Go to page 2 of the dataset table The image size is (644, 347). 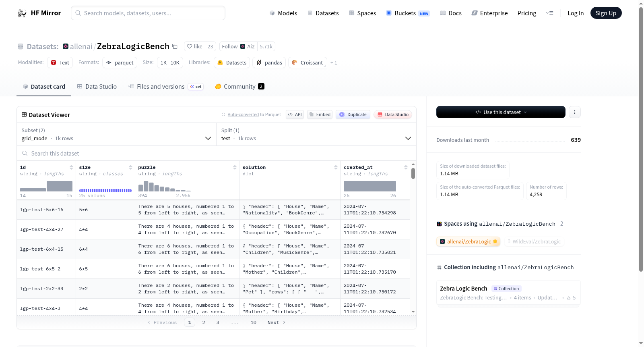[x=204, y=322]
